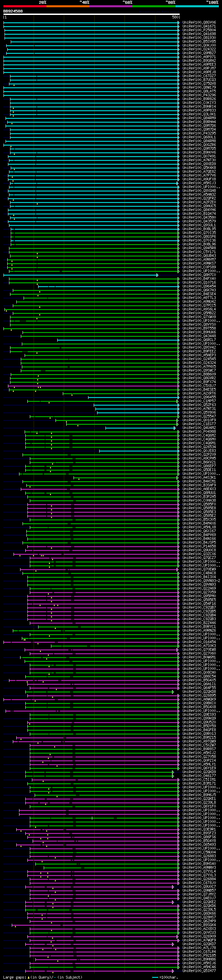
Task: Select hit UniRef100_P14658
Action: point(199,546)
